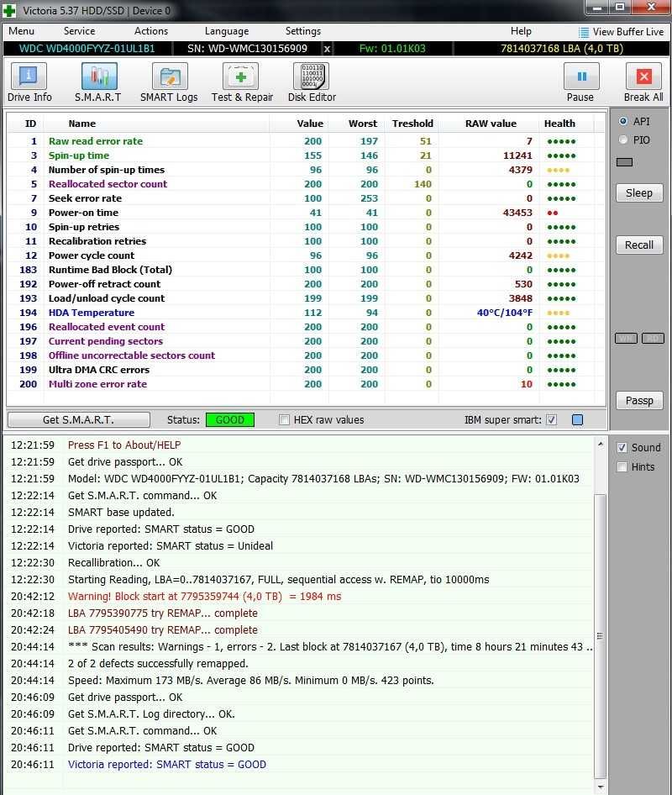
Task: Click the 43453 raw value cell
Action: tap(517, 213)
